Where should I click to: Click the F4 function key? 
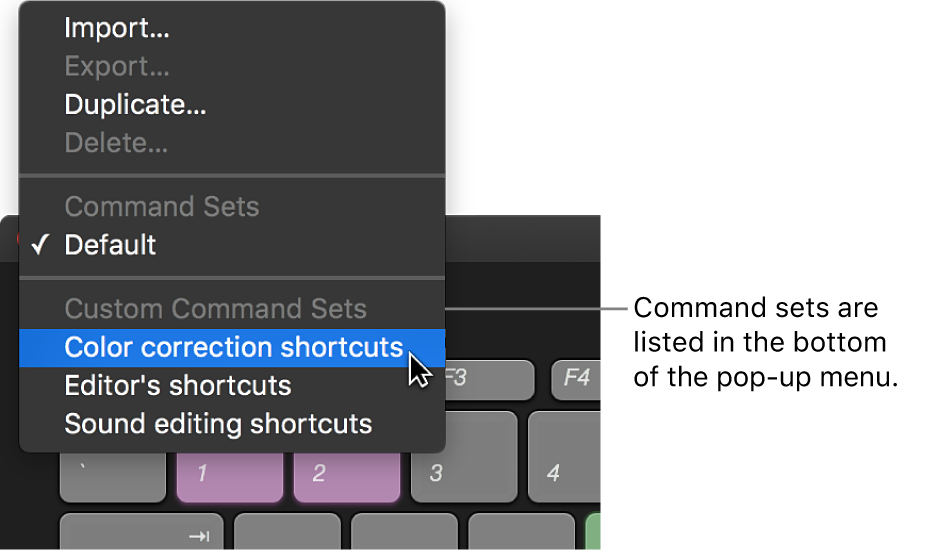577,379
